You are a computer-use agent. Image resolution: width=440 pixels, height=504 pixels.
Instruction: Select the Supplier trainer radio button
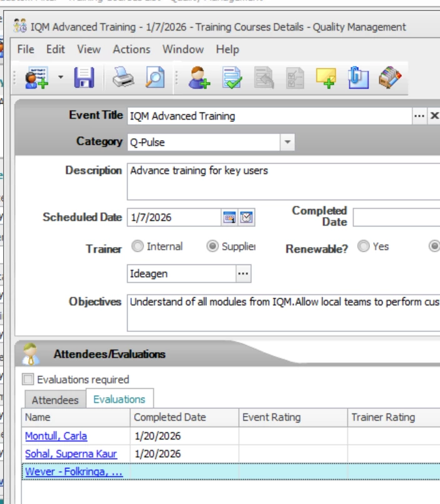point(212,246)
